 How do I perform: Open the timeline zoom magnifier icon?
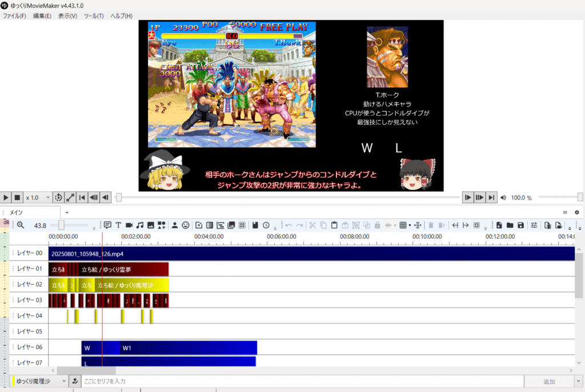click(21, 225)
